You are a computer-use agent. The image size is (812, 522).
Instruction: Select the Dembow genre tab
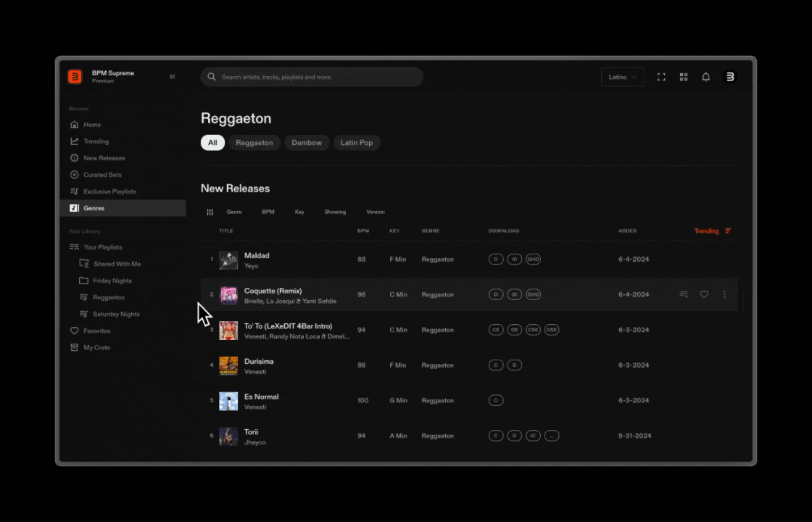coord(307,142)
